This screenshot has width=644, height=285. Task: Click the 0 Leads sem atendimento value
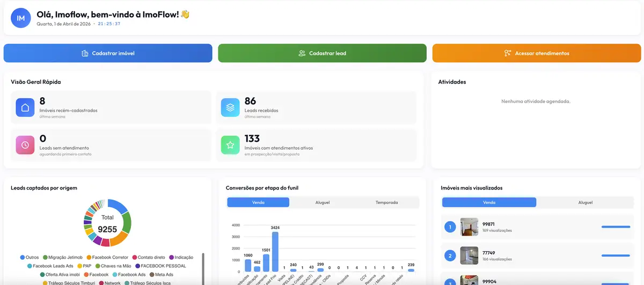pyautogui.click(x=42, y=138)
